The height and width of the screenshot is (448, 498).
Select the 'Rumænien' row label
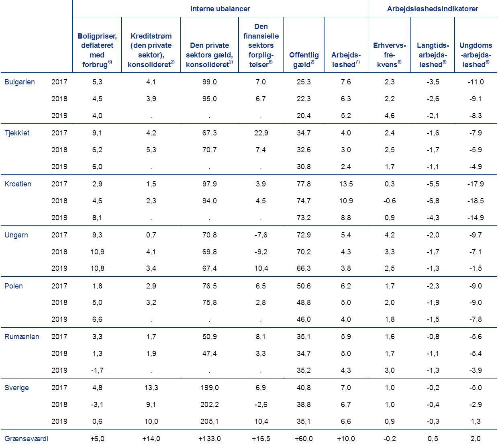pos(22,337)
